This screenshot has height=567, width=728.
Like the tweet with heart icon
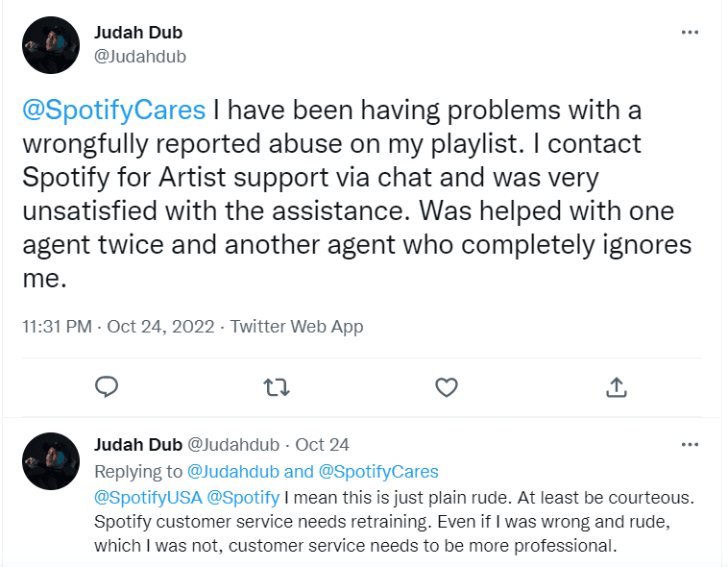click(x=446, y=386)
